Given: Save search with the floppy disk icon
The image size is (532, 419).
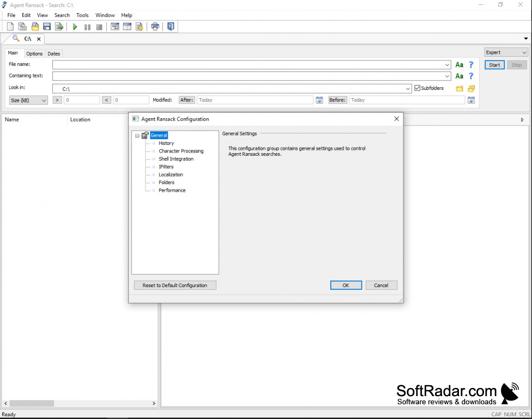Looking at the screenshot, I should coord(47,27).
